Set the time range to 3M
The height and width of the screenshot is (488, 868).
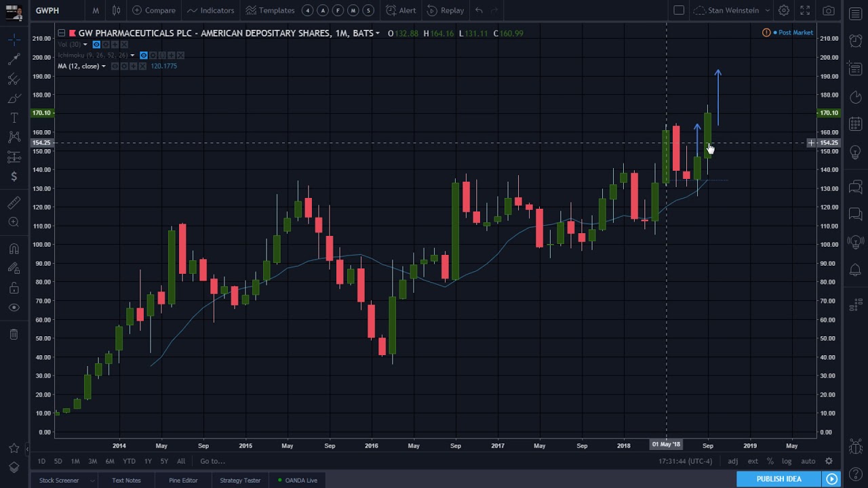click(92, 462)
